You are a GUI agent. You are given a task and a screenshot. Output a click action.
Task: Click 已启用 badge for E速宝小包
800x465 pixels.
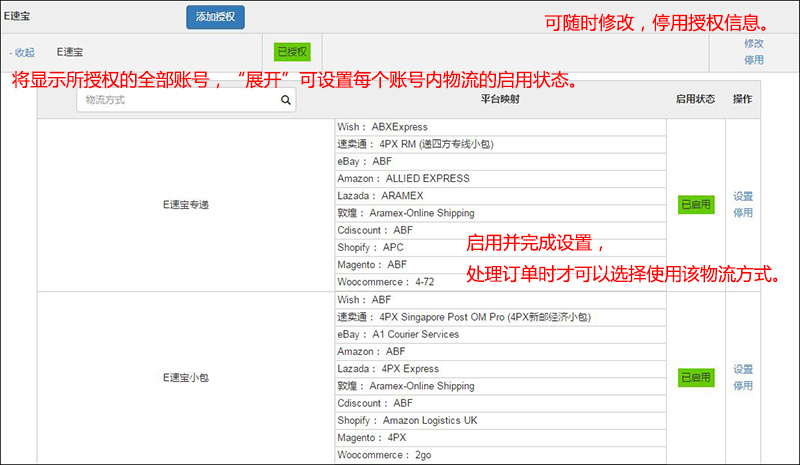tap(696, 378)
